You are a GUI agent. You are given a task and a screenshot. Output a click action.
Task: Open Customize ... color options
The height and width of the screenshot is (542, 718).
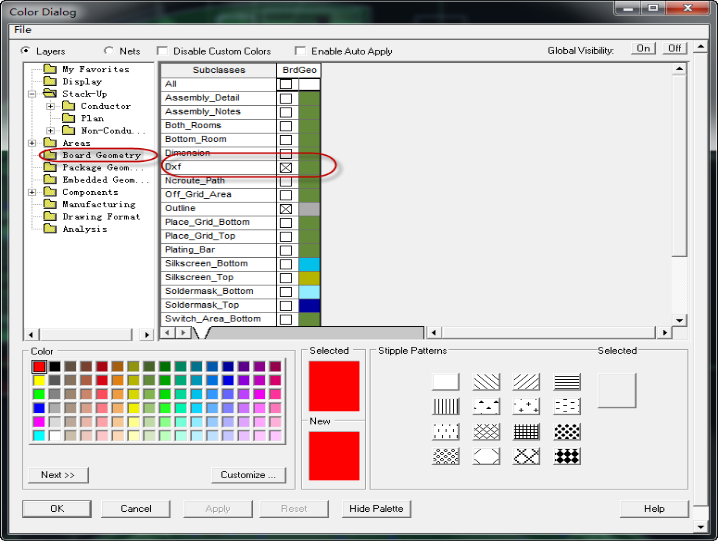pyautogui.click(x=248, y=475)
